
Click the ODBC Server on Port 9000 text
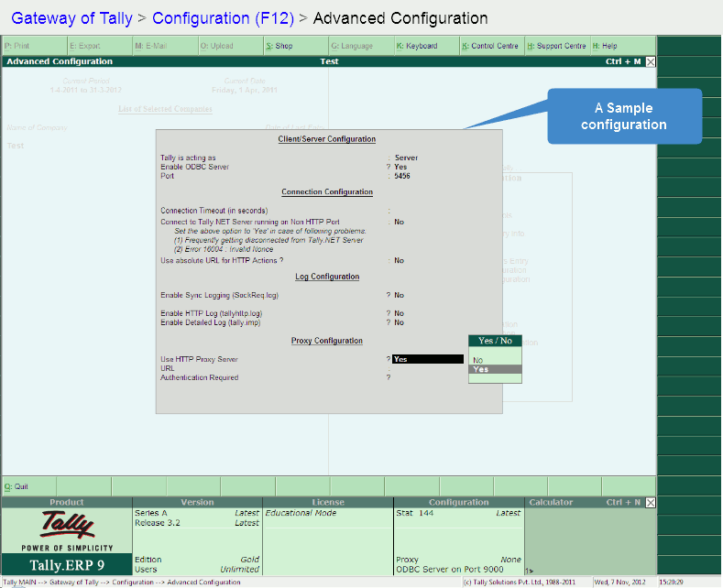450,570
